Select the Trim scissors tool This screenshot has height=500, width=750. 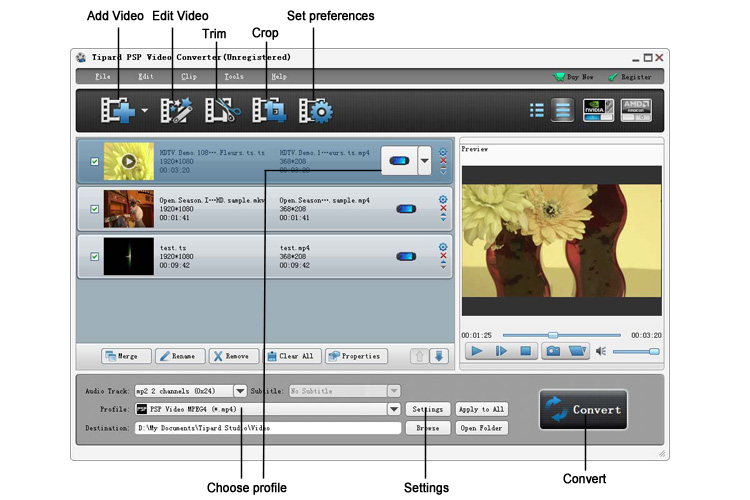[222, 111]
